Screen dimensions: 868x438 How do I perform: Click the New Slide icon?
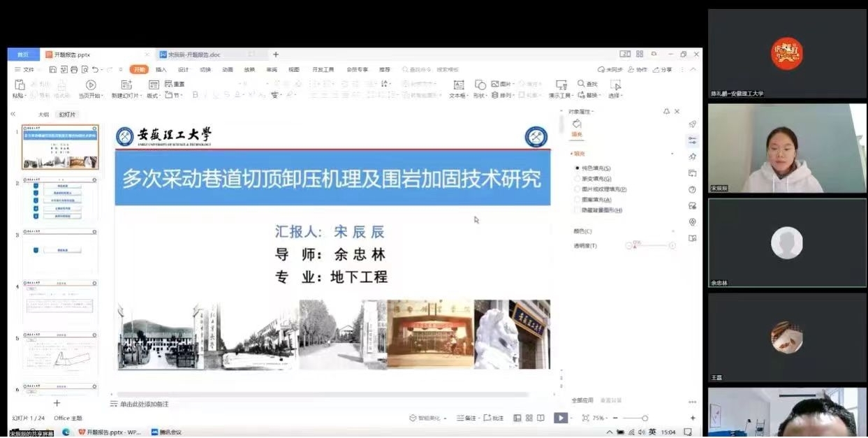[x=126, y=85]
